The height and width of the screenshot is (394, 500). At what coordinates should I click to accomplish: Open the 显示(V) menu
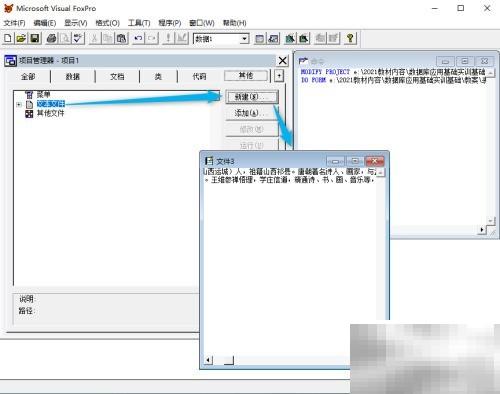pyautogui.click(x=76, y=23)
